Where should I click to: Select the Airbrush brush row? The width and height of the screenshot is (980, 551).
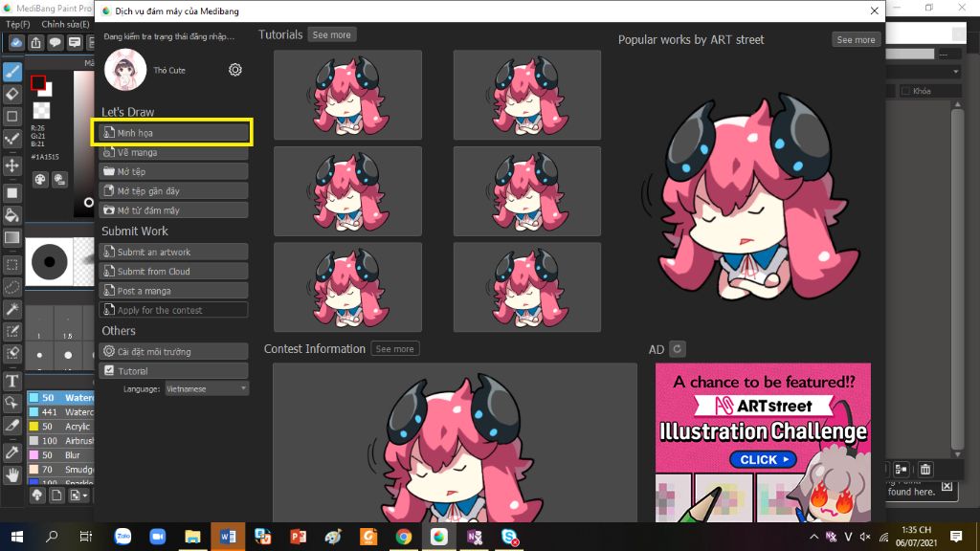click(x=60, y=440)
